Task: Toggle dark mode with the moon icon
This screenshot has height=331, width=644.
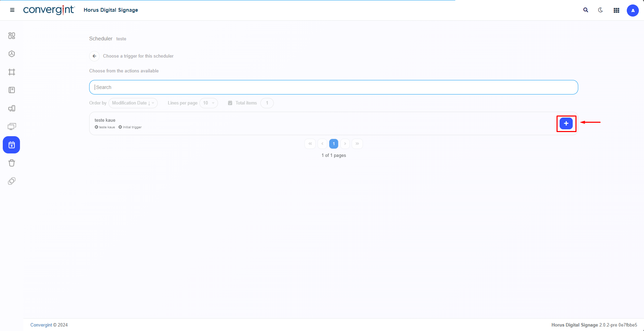Action: click(601, 10)
